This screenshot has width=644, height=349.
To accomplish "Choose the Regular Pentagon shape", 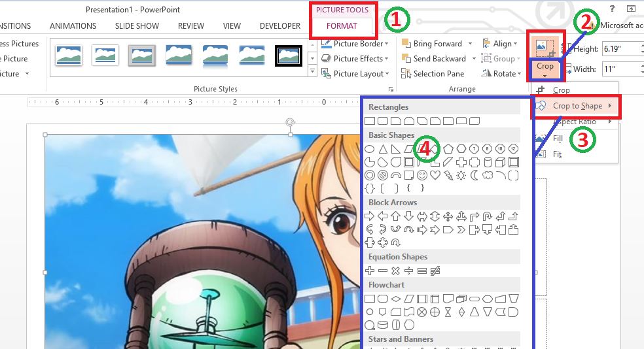I will tap(448, 149).
